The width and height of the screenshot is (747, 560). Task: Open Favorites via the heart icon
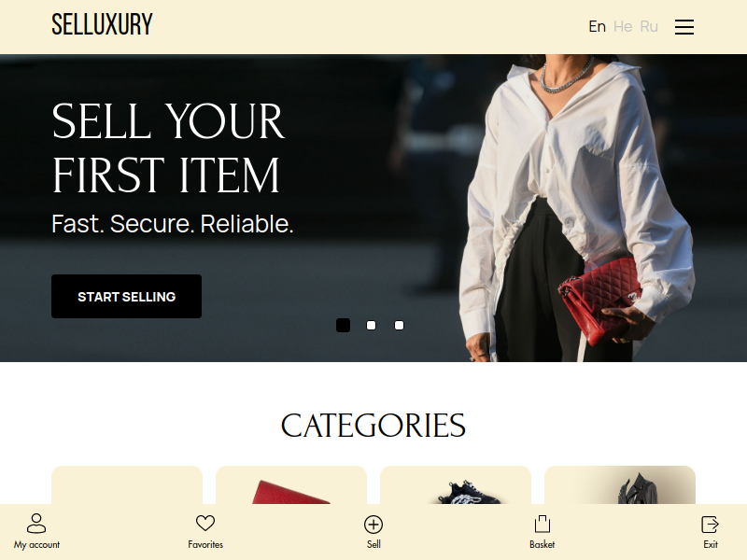click(205, 523)
